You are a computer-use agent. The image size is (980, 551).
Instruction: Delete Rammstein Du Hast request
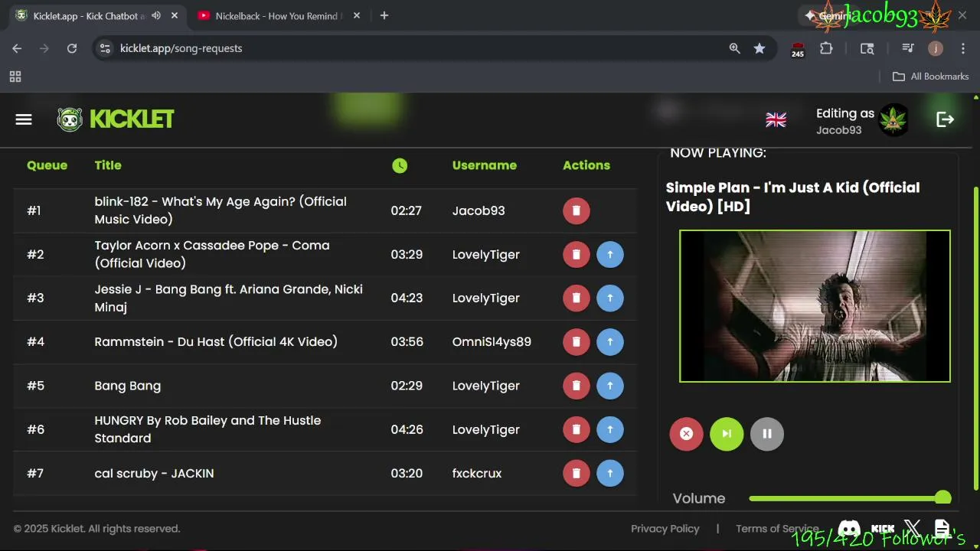tap(577, 341)
